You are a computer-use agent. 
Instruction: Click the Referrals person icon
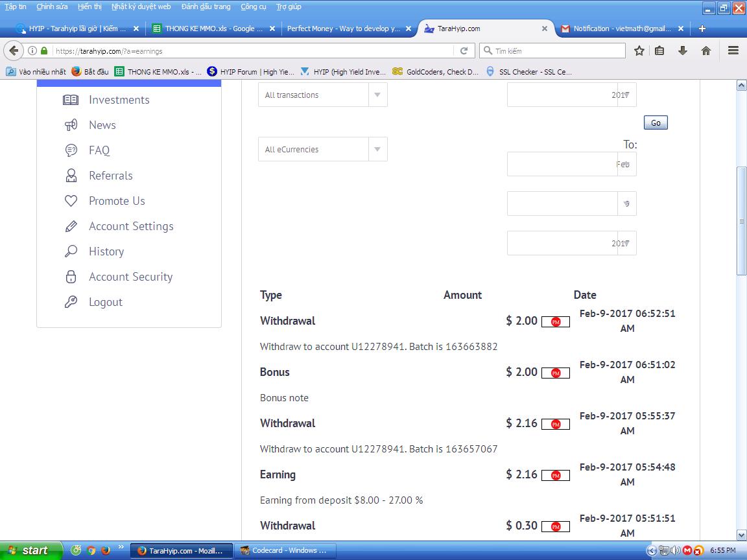[71, 175]
